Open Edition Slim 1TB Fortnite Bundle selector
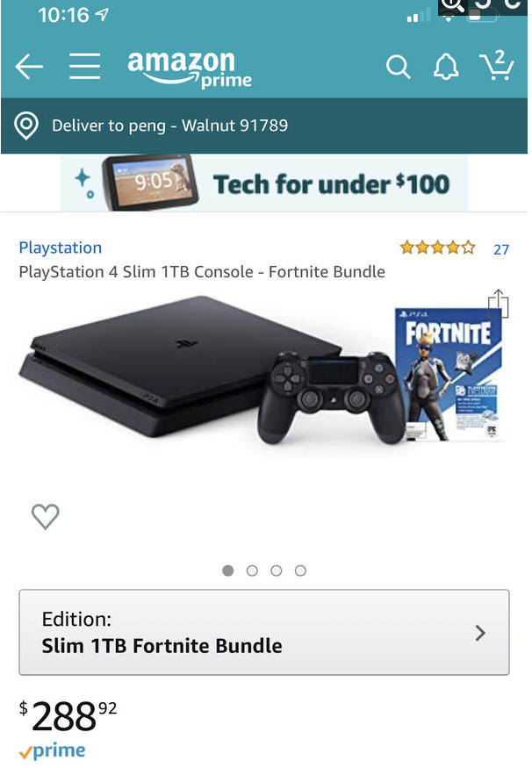Screen dimensions: 532x768 (x=264, y=632)
